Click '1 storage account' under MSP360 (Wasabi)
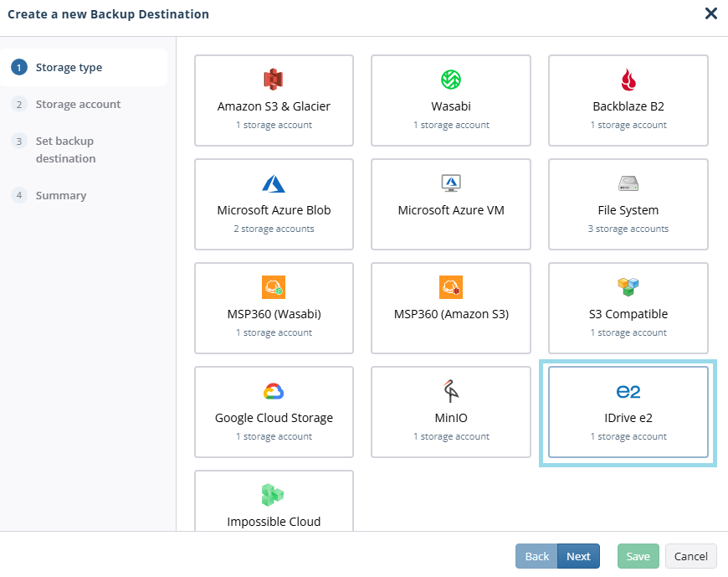This screenshot has width=728, height=577. point(274,332)
